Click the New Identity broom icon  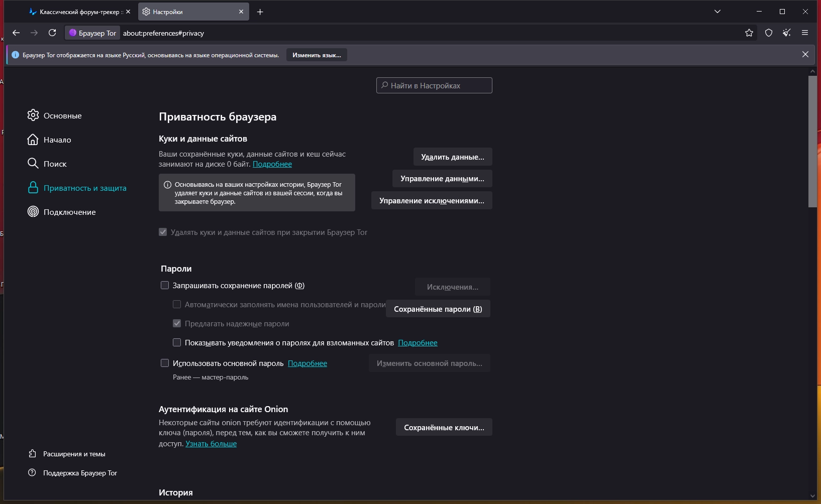[x=787, y=33]
